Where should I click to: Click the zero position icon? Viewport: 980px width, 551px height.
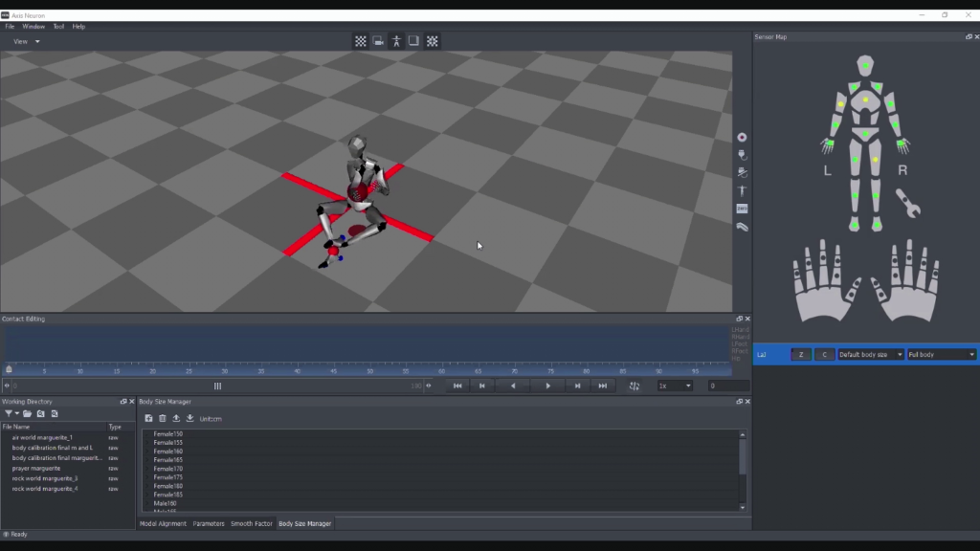point(742,209)
